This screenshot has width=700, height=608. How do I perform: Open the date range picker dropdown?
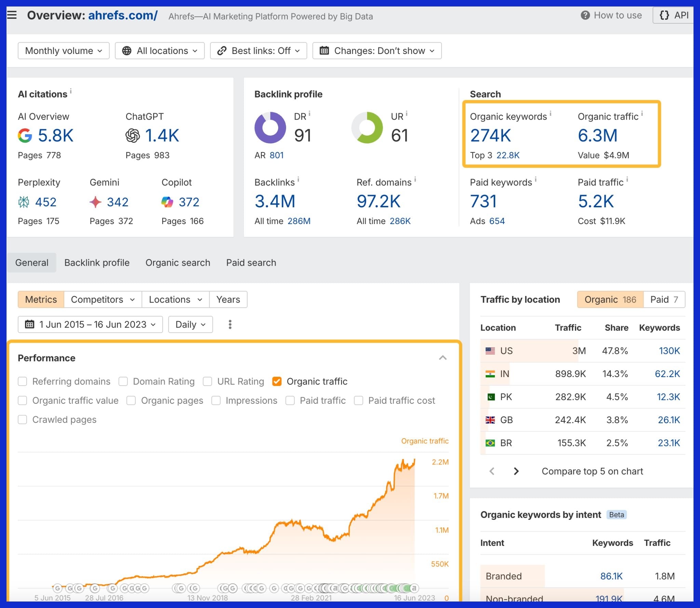[90, 324]
